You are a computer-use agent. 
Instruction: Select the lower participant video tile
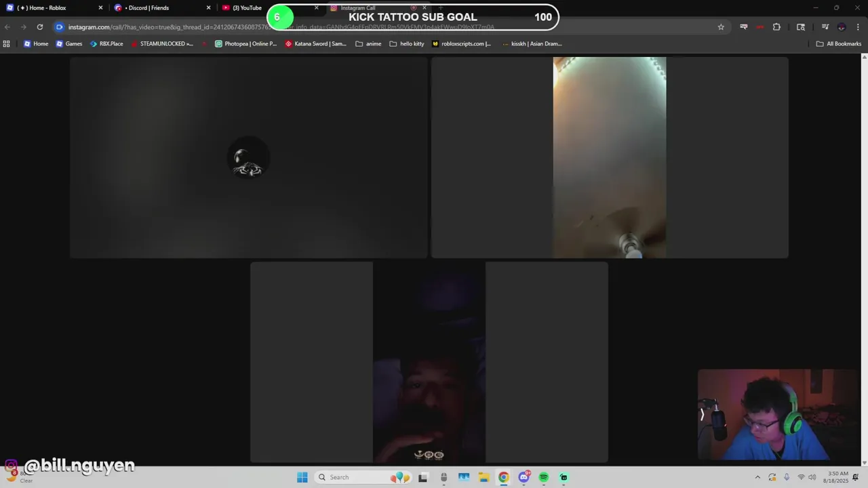tap(429, 362)
